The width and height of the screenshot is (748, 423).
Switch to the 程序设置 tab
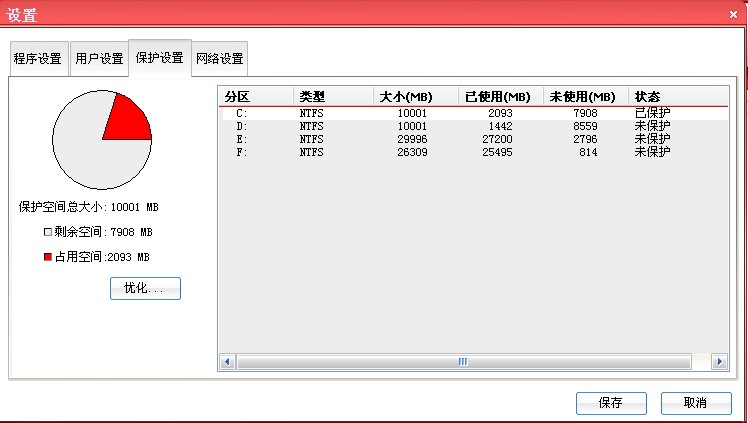click(x=38, y=59)
